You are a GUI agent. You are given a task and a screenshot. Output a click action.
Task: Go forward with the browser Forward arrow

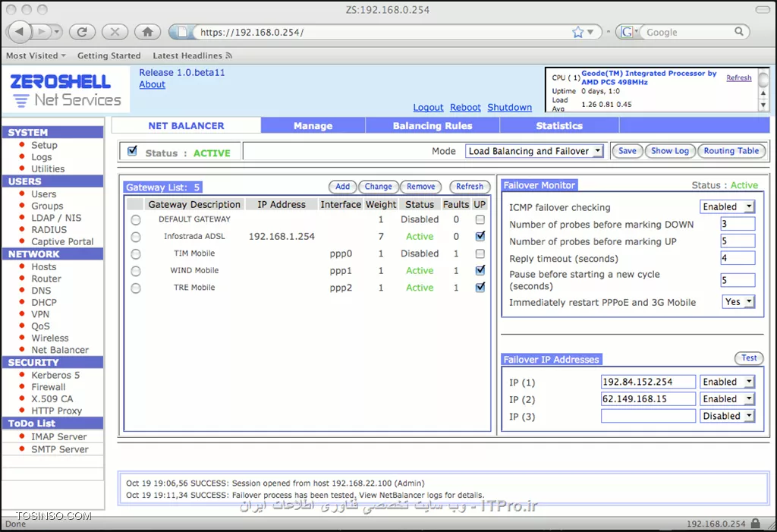(x=41, y=32)
